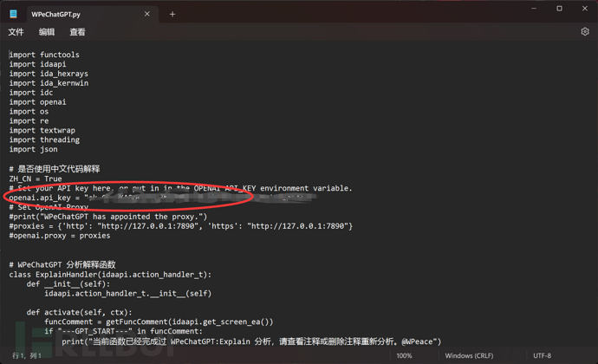Open the 查看 menu

pyautogui.click(x=77, y=32)
